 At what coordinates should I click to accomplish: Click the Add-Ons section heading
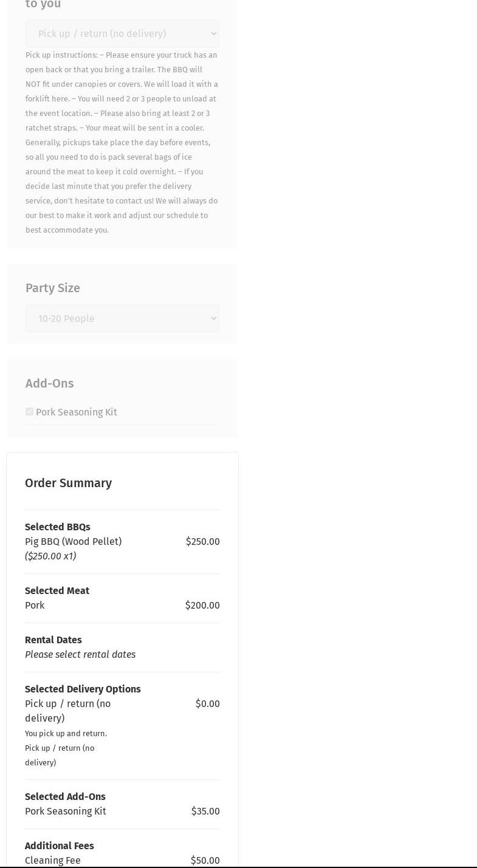49,383
